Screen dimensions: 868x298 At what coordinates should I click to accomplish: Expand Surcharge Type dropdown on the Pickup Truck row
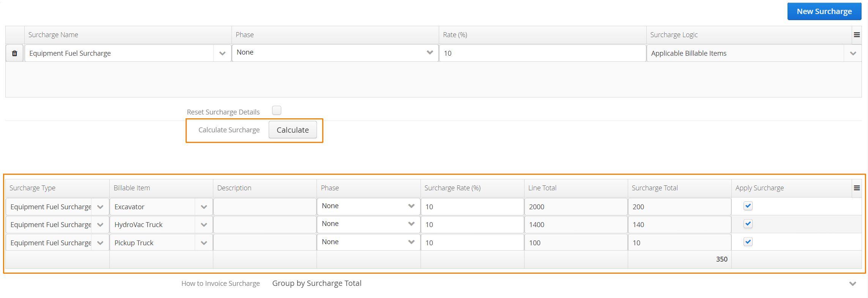pos(100,243)
